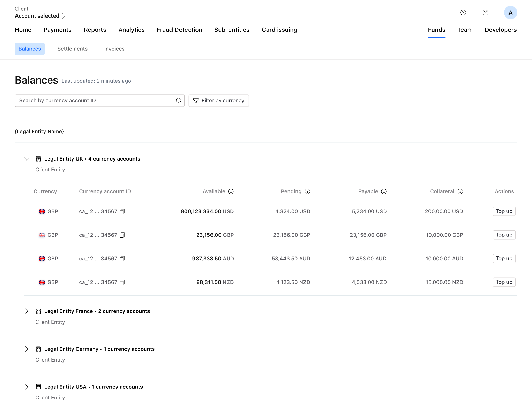The width and height of the screenshot is (532, 417).
Task: Open the Reports menu
Action: (x=95, y=30)
